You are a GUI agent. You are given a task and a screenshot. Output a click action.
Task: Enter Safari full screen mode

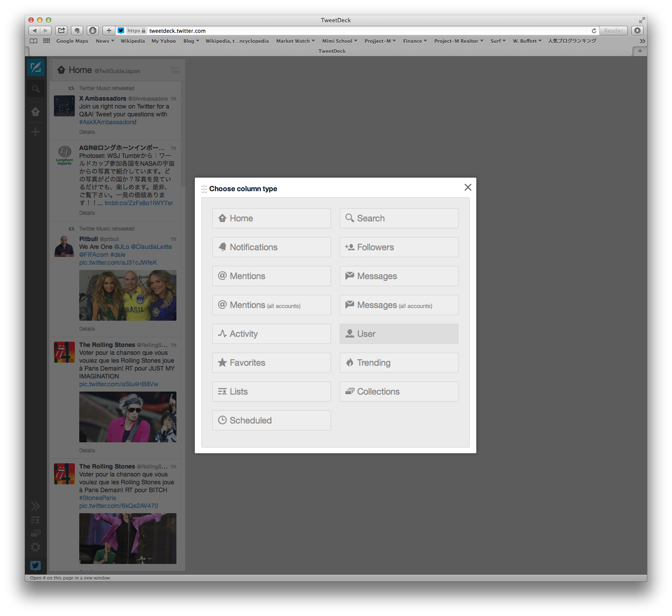642,20
